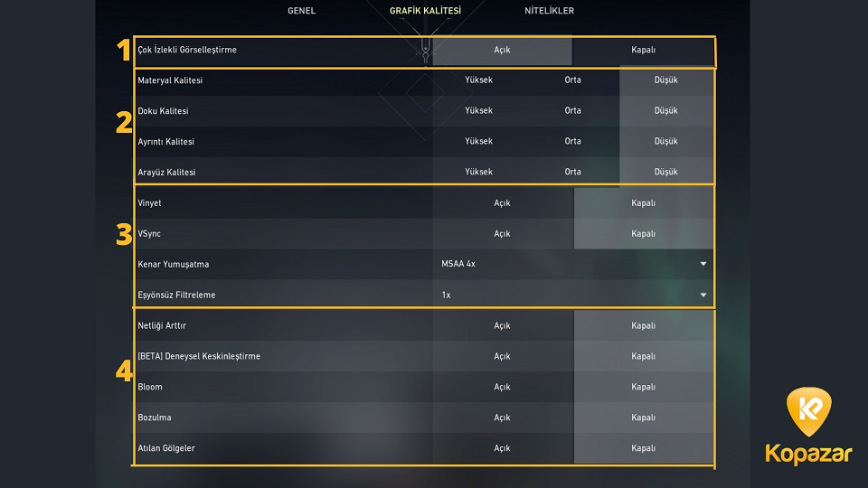Open the MSAA 4x anti-aliasing dropdown
Image resolution: width=868 pixels, height=488 pixels.
tap(573, 264)
